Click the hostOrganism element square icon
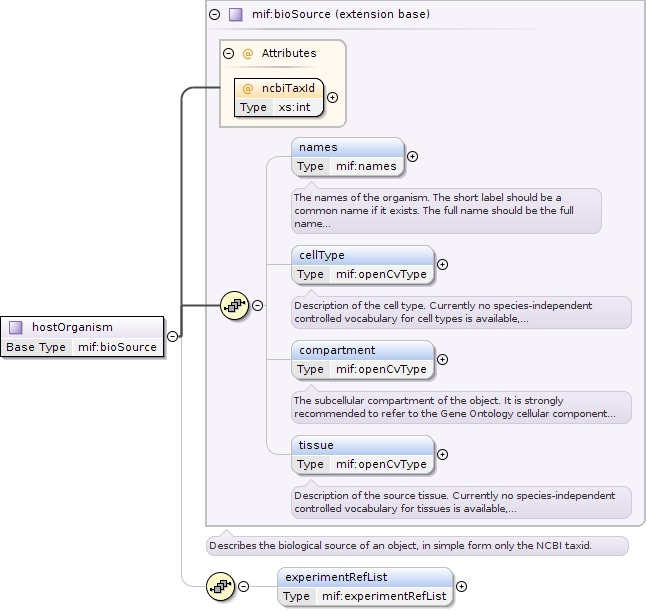Image resolution: width=647 pixels, height=611 pixels. 16,327
